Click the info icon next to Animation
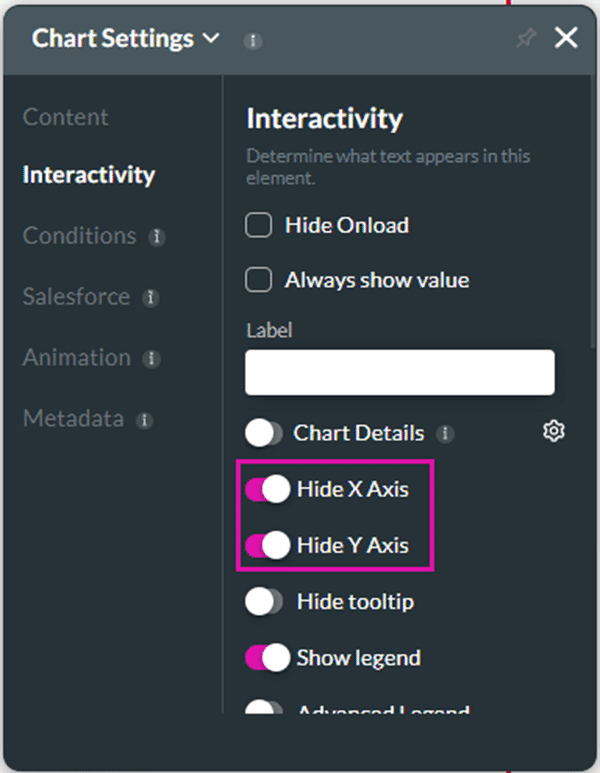Screen dimensions: 600x773 click(151, 359)
